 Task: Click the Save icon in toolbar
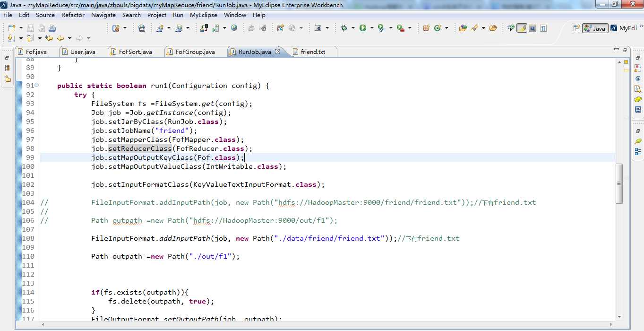pos(30,28)
